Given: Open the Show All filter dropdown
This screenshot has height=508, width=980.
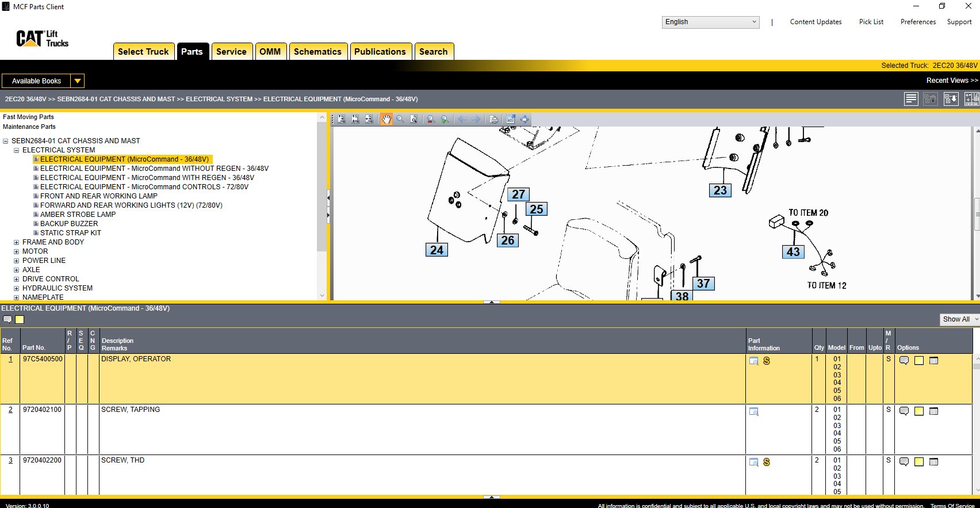Looking at the screenshot, I should click(959, 319).
